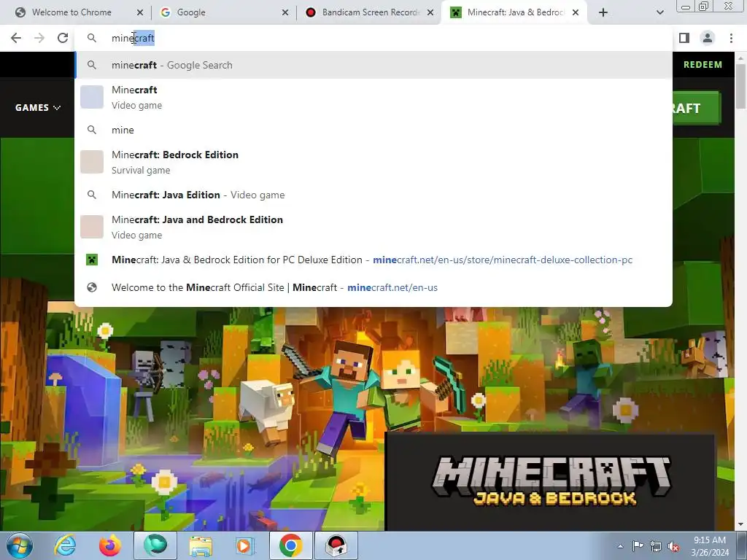The image size is (747, 560).
Task: Close the Bandicam Screen Recorder tab
Action: coord(430,12)
